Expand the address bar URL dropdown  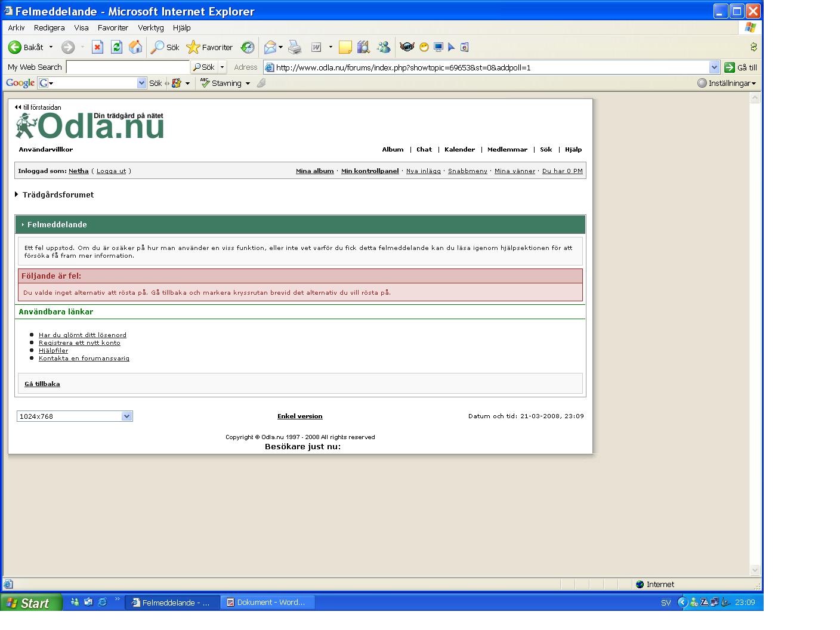pyautogui.click(x=714, y=67)
